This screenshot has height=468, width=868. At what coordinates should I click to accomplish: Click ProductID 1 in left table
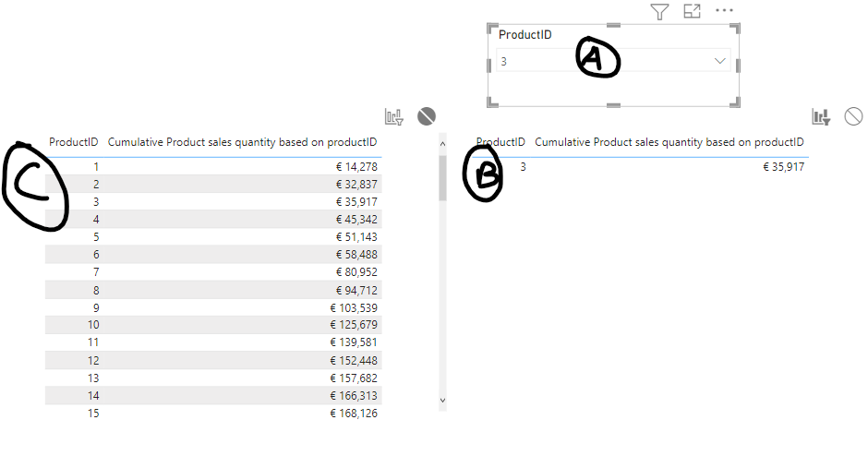(x=96, y=166)
